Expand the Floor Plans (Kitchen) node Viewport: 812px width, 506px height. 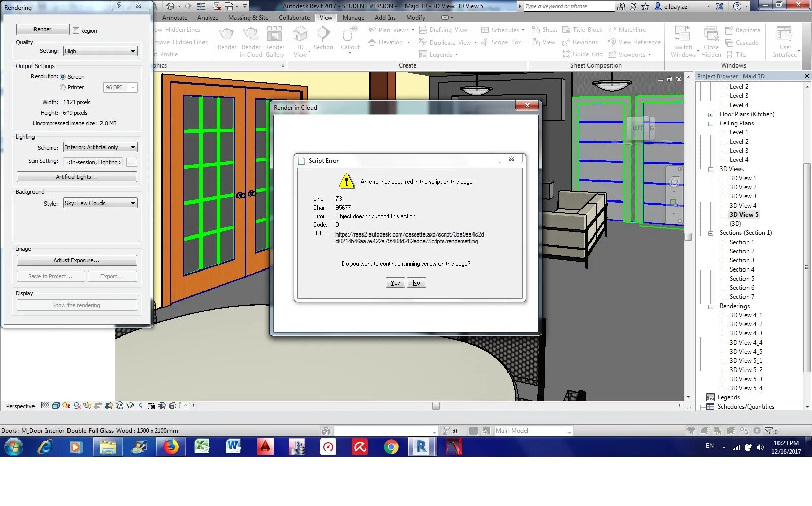coord(710,114)
